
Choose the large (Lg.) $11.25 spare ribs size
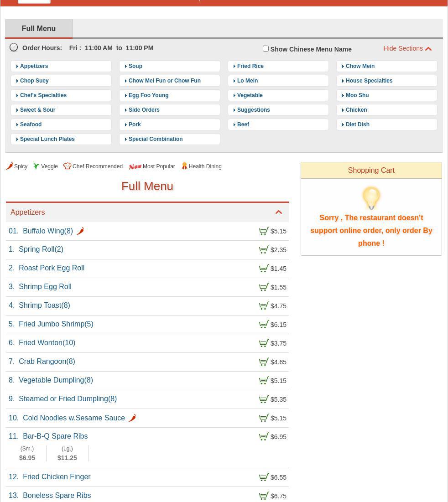point(67,454)
